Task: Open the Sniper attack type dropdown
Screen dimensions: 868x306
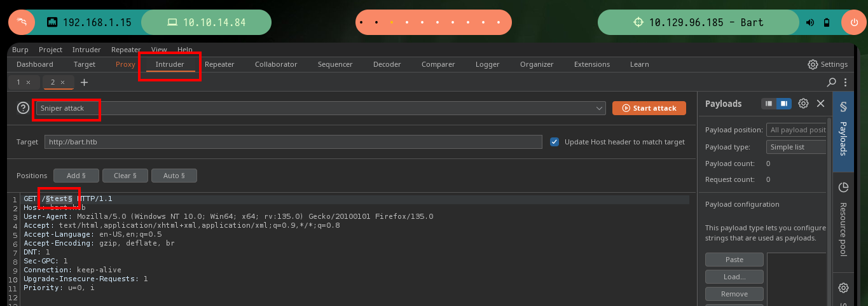Action: point(320,109)
